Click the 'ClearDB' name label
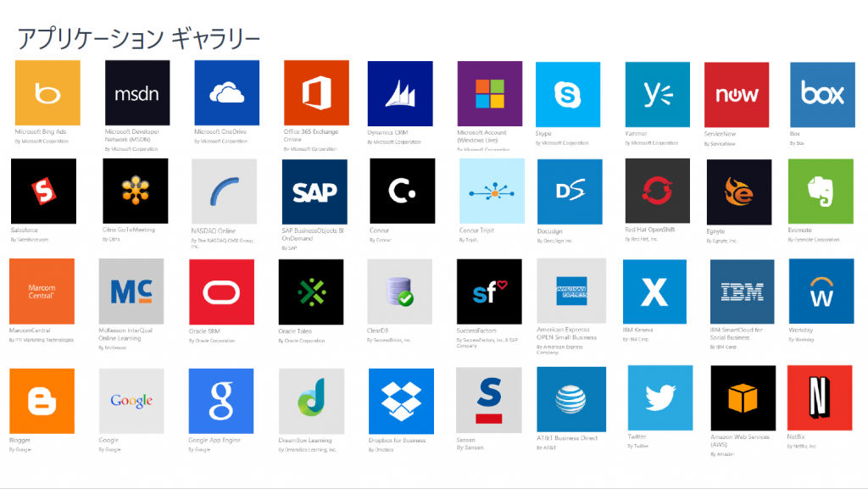Viewport: 868px width, 489px height. [377, 331]
